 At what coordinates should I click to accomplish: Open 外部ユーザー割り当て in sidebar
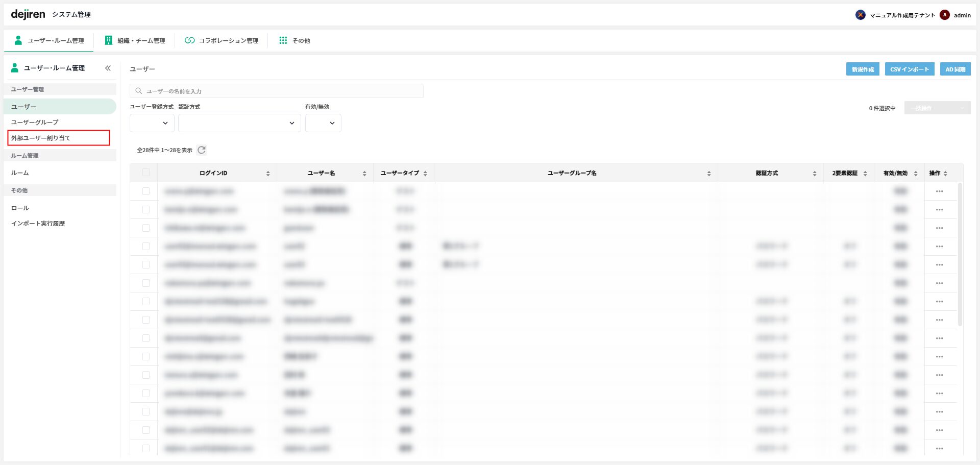coord(59,138)
